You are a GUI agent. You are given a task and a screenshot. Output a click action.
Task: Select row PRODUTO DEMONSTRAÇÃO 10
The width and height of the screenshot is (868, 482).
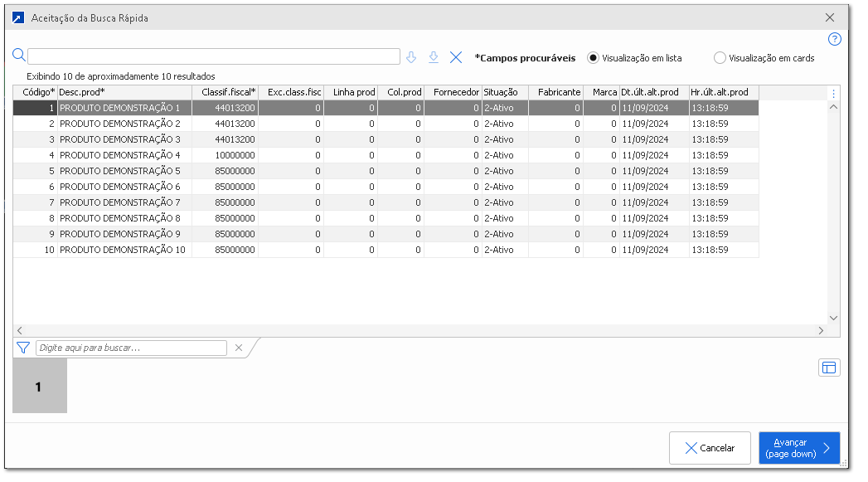(386, 250)
